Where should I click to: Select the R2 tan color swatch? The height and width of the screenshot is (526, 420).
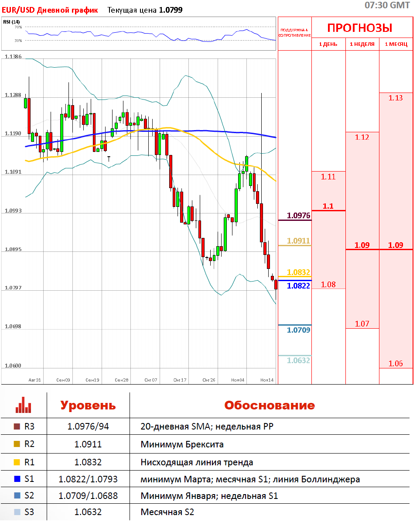tap(17, 444)
